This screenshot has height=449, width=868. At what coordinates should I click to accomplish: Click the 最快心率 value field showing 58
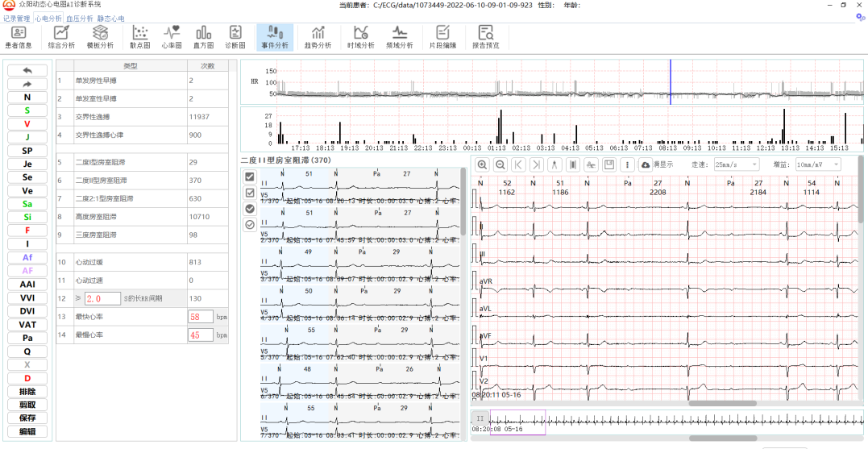point(200,317)
